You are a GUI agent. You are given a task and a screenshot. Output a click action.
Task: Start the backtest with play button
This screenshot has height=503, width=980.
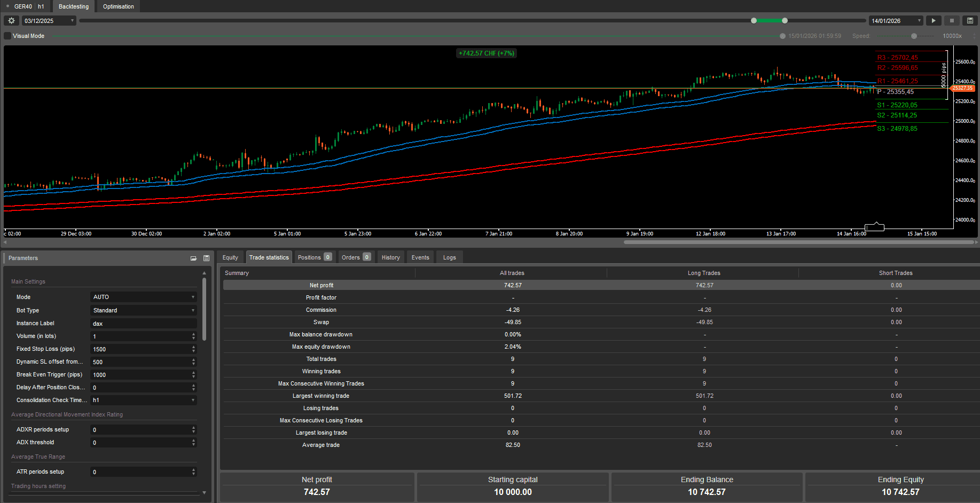click(934, 21)
